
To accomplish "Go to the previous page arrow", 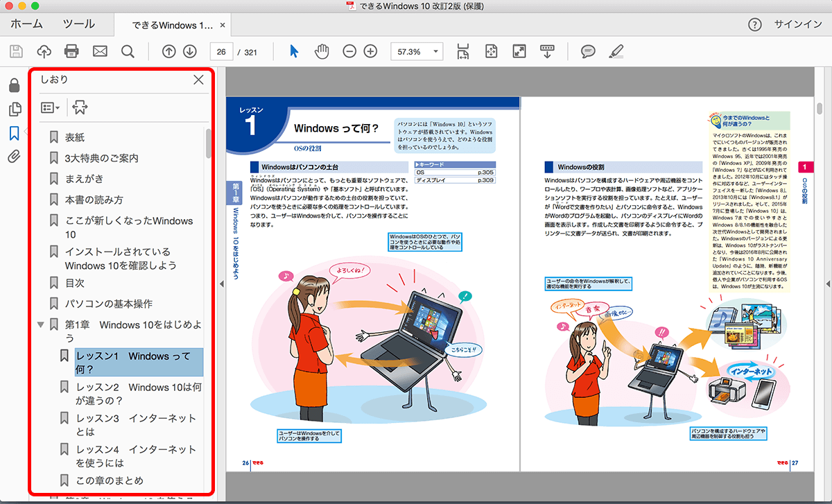I will 168,51.
